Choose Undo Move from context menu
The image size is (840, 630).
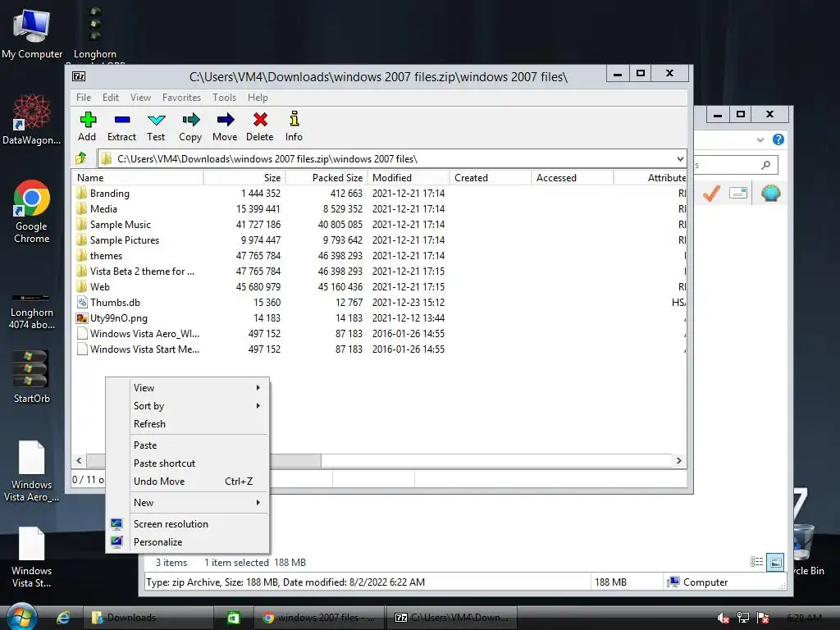187,481
